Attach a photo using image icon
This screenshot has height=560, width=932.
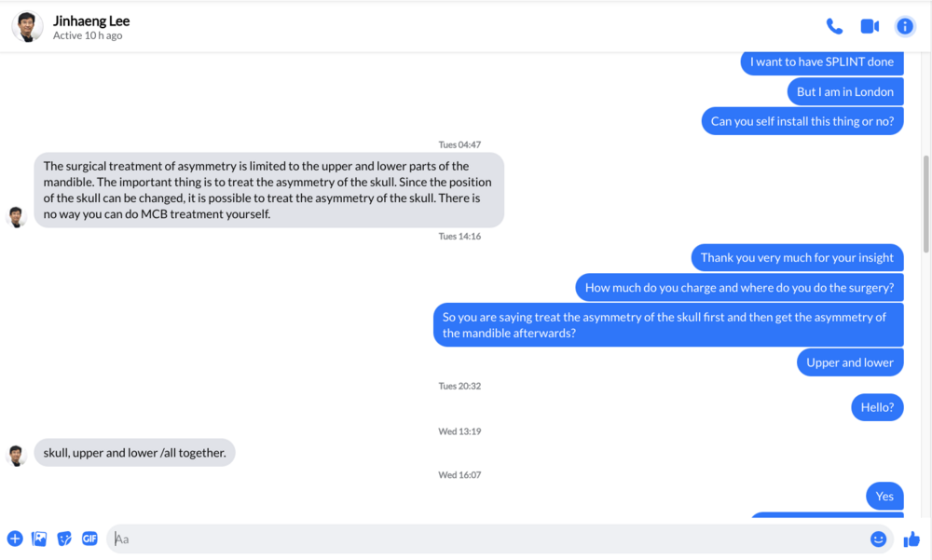click(x=39, y=539)
